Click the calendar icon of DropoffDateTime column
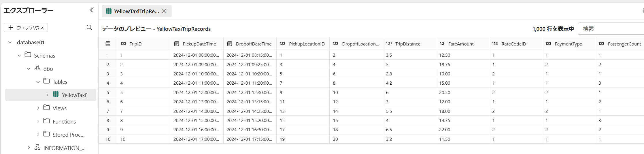This screenshot has width=644, height=154. click(229, 44)
